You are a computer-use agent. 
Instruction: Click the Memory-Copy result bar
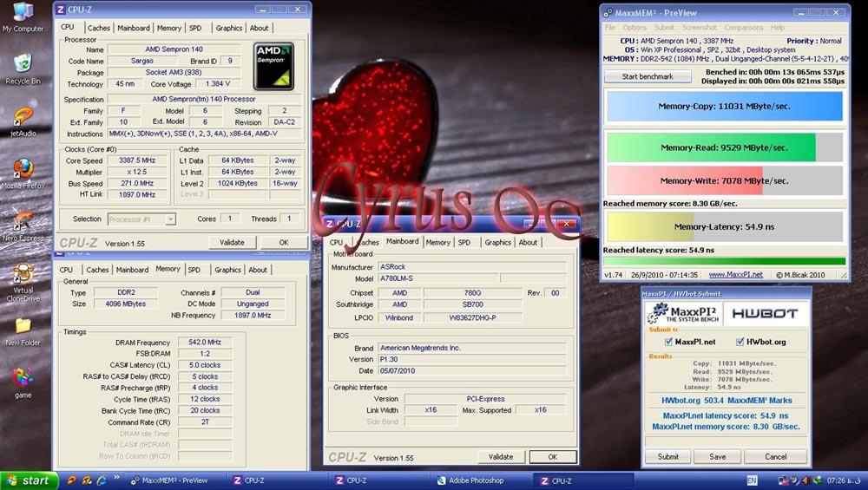click(725, 106)
